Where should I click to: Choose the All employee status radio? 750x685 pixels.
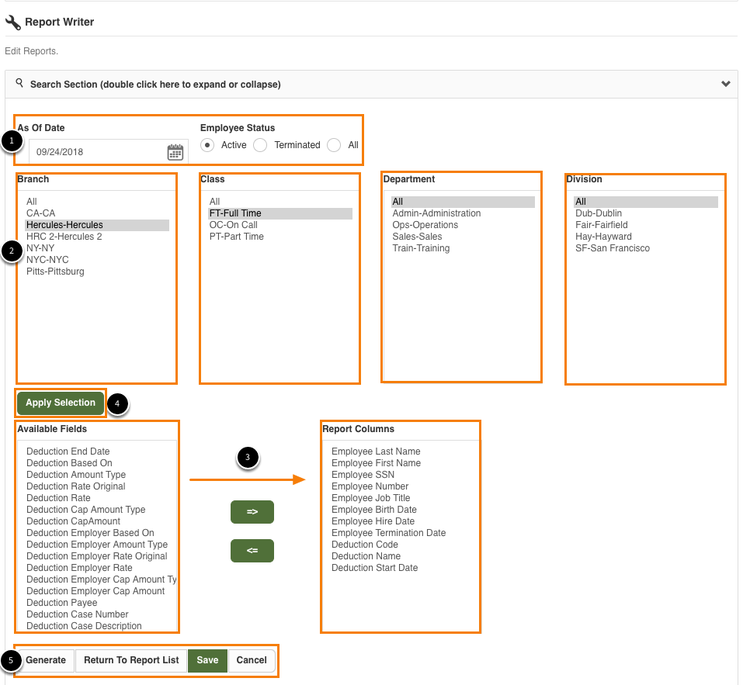click(334, 145)
